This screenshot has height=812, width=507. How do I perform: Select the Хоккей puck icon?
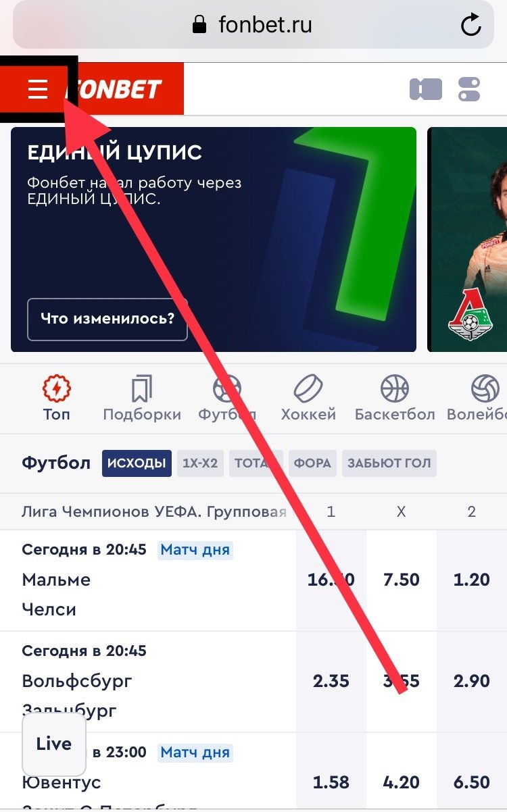[308, 390]
